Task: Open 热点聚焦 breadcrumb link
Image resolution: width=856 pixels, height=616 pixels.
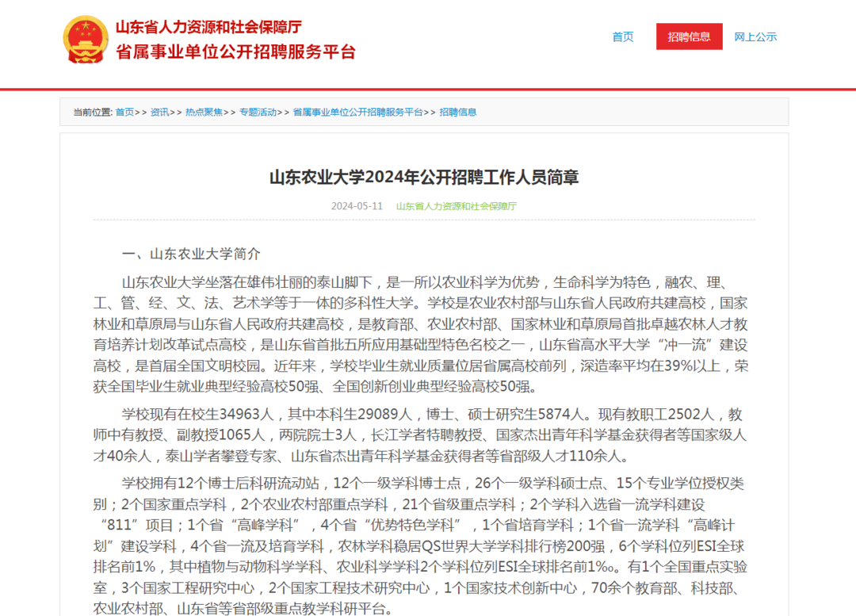Action: 204,112
